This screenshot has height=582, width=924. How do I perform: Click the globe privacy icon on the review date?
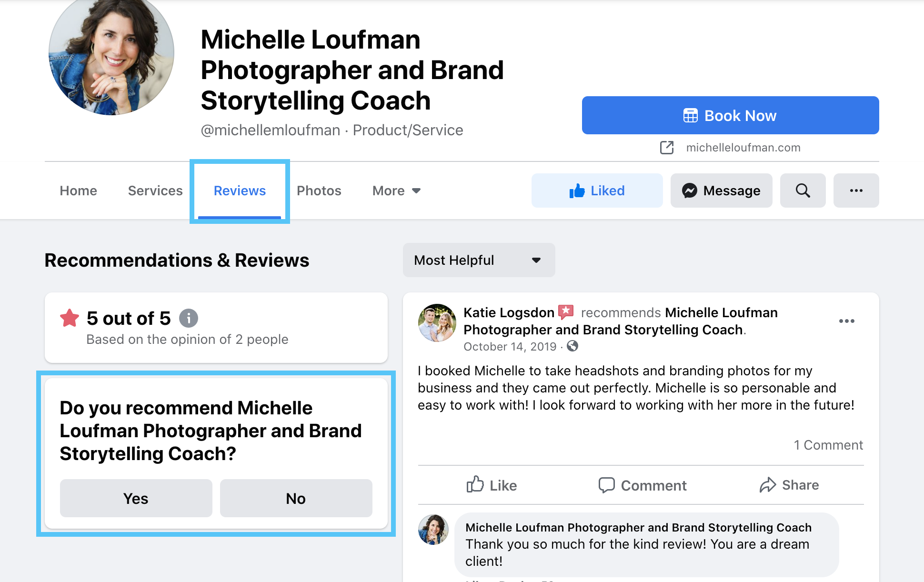pos(573,347)
